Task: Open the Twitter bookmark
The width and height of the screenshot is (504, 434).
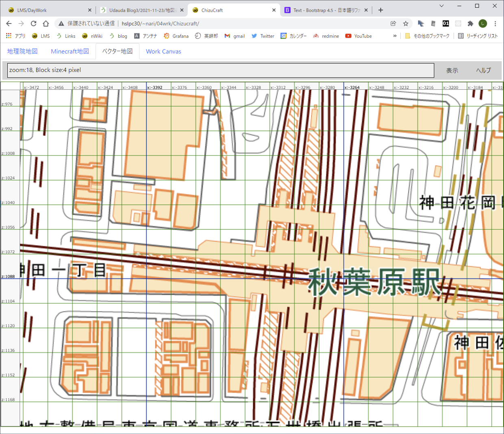Action: [x=263, y=36]
